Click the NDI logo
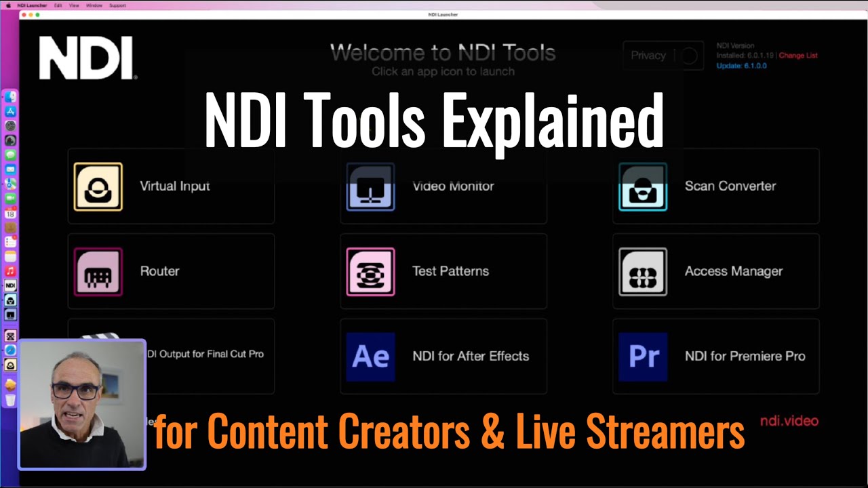This screenshot has width=868, height=488. (x=87, y=58)
